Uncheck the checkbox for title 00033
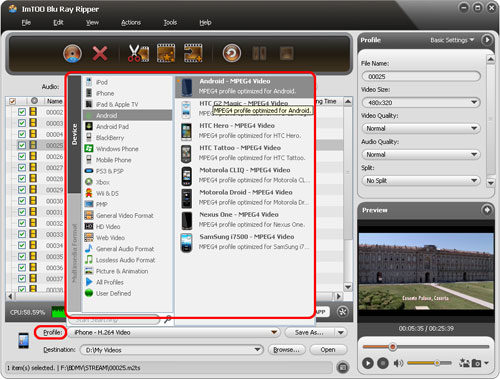Image resolution: width=500 pixels, height=379 pixels. coord(22,234)
